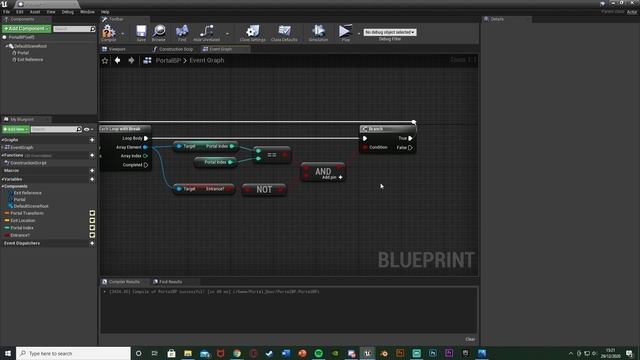
Task: Select the equals comparison node
Action: 272,155
